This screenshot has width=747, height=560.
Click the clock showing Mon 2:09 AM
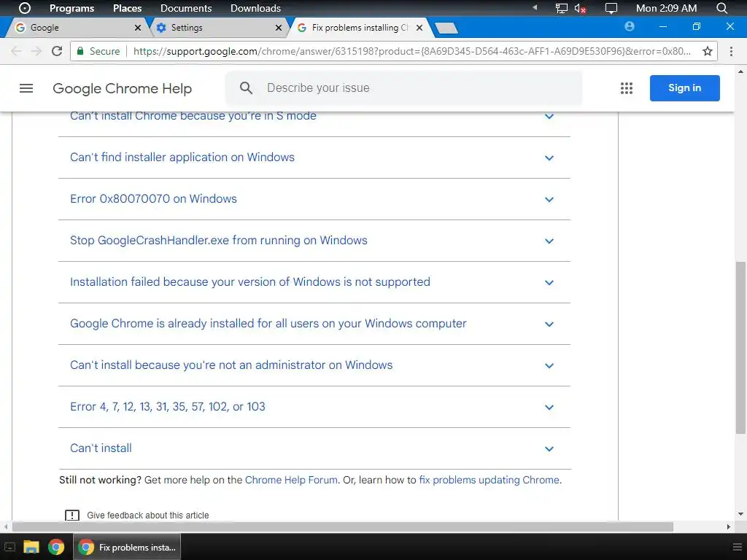coord(666,8)
